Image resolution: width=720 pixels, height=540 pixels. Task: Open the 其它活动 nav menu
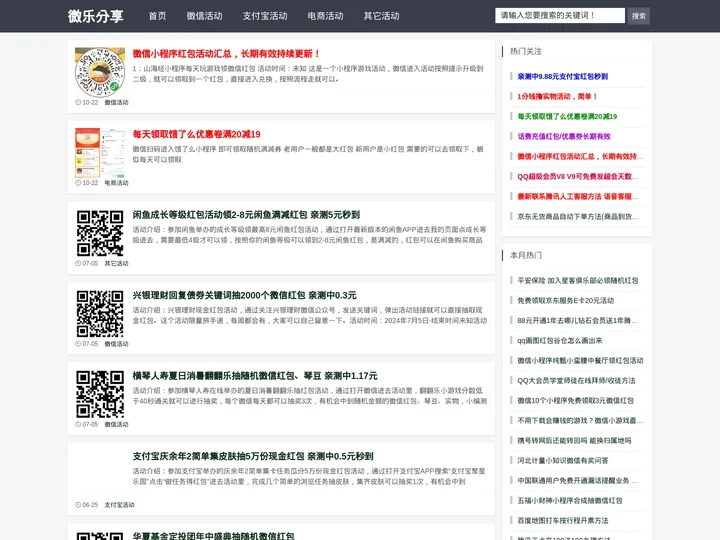coord(382,16)
